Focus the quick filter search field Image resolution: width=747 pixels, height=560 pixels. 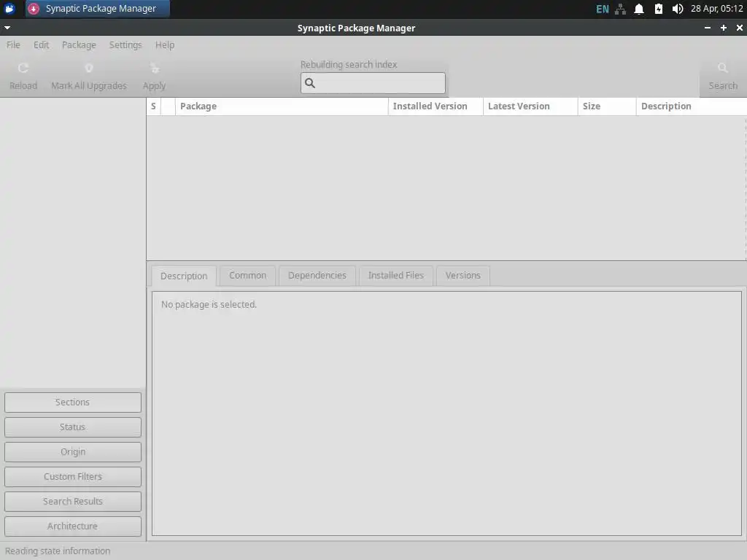coord(373,83)
